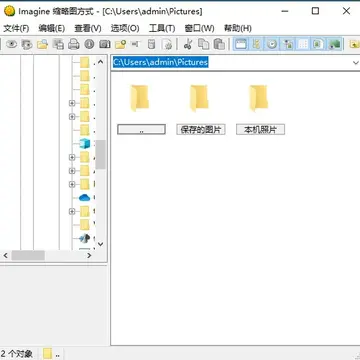The height and width of the screenshot is (360, 360).
Task: Expand the tree node just below the 3D cube
Action: (x=72, y=157)
